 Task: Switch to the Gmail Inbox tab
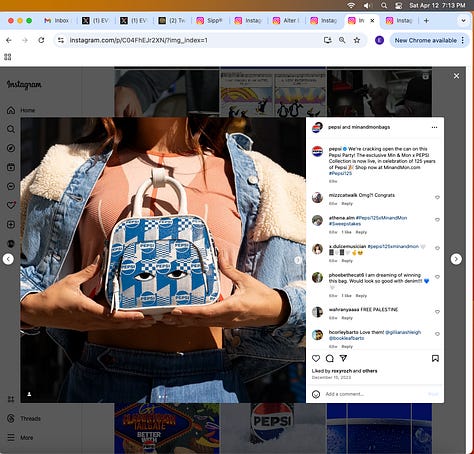point(57,21)
